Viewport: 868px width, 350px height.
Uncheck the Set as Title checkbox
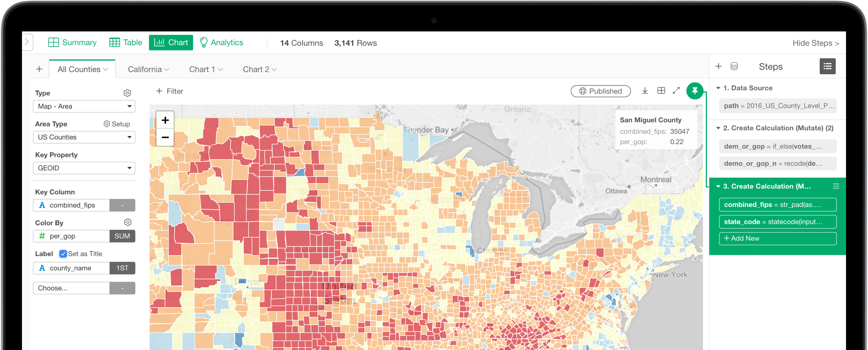point(63,254)
